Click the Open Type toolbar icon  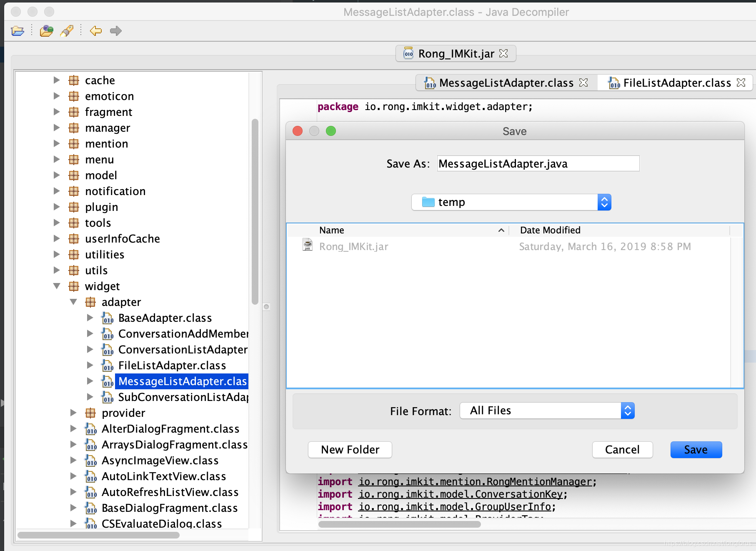tap(46, 31)
